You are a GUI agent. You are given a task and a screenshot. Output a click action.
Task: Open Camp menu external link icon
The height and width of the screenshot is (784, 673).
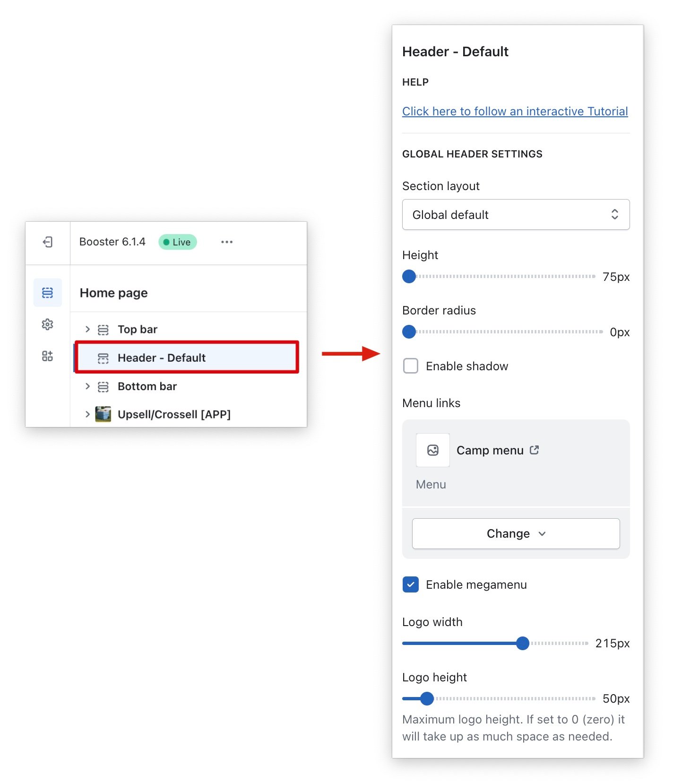click(x=534, y=450)
